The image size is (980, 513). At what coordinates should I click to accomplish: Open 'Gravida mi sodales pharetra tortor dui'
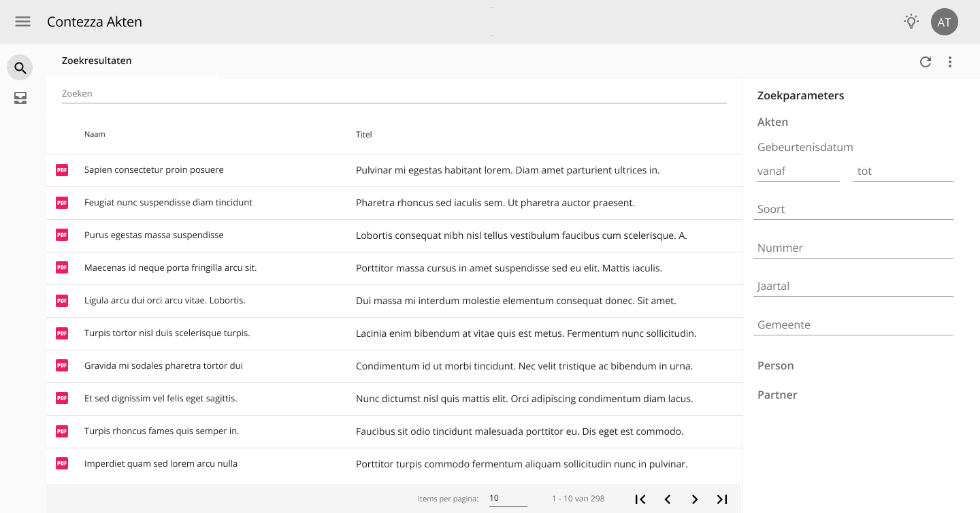163,365
